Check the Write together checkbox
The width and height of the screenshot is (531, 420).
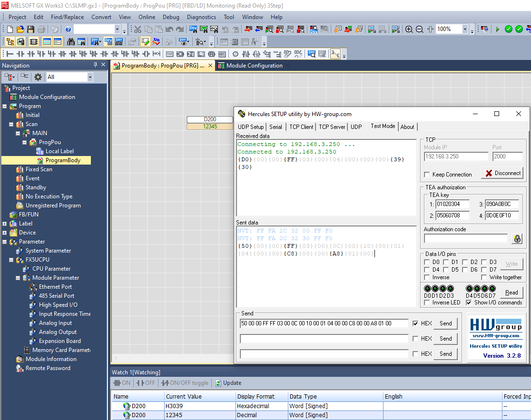(x=484, y=277)
